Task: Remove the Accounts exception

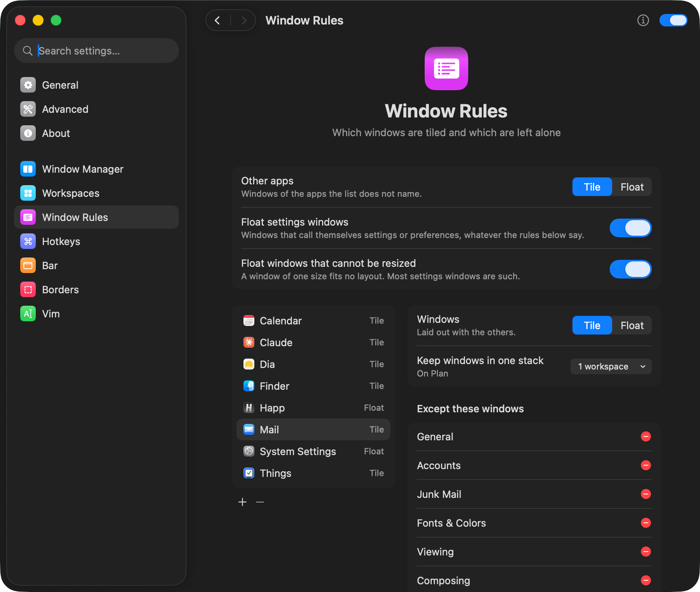Action: click(646, 465)
